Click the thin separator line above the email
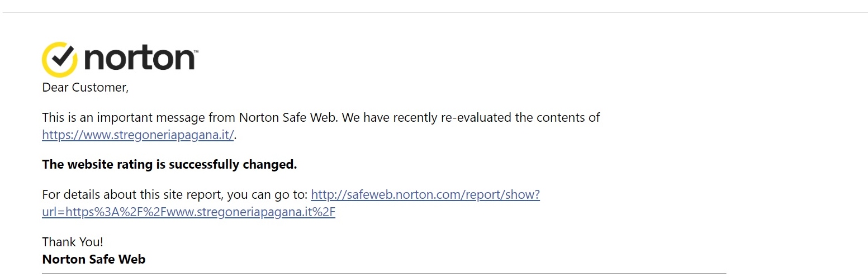 (434, 12)
